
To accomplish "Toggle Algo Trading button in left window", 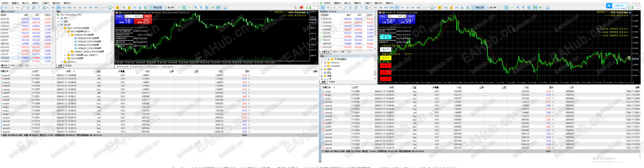I will pyautogui.click(x=156, y=7).
